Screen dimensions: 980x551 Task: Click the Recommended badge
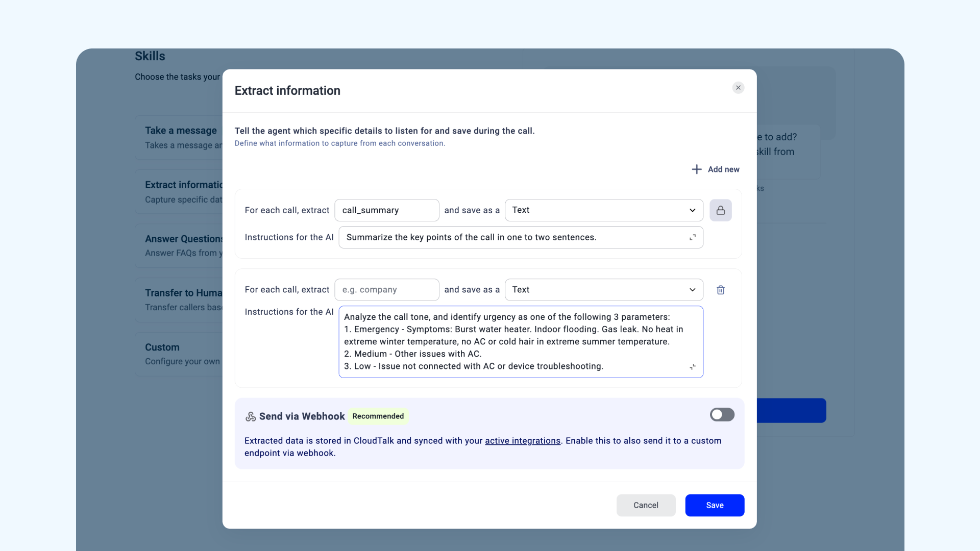pyautogui.click(x=378, y=416)
